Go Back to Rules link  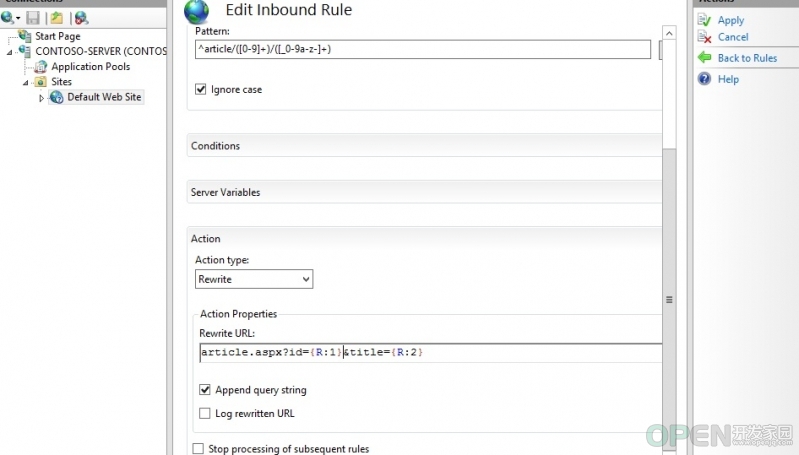point(747,58)
